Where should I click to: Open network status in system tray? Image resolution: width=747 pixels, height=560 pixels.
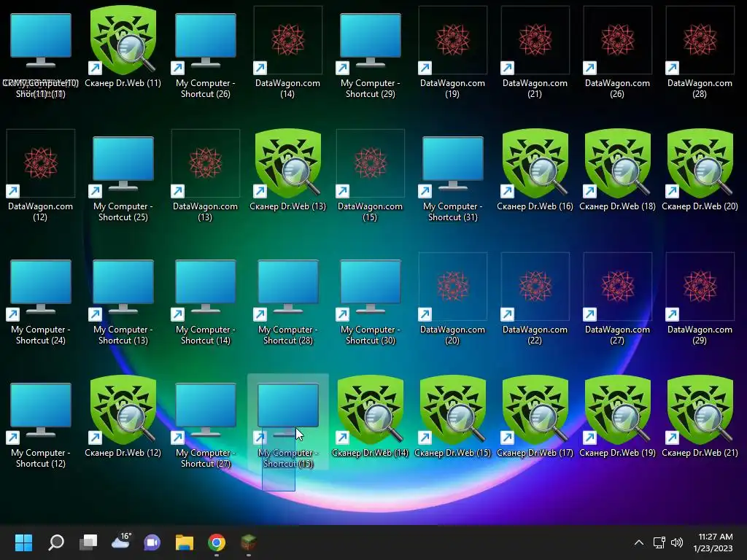click(x=659, y=542)
